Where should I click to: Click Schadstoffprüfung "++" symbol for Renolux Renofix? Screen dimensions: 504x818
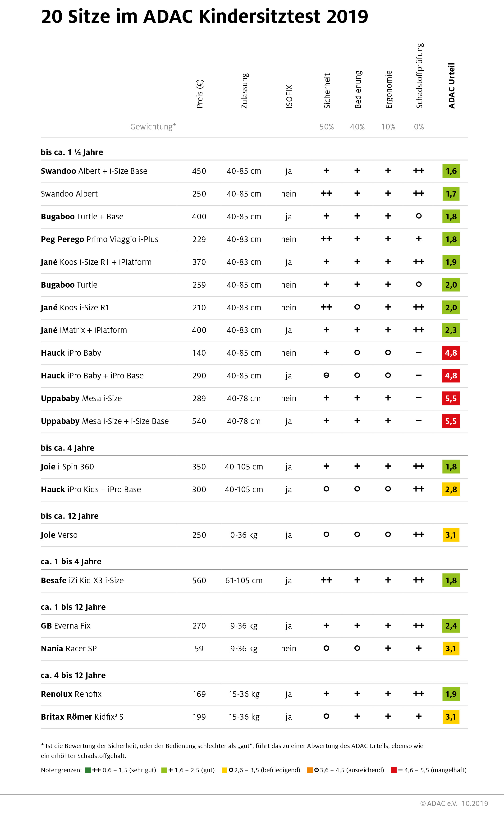[419, 694]
